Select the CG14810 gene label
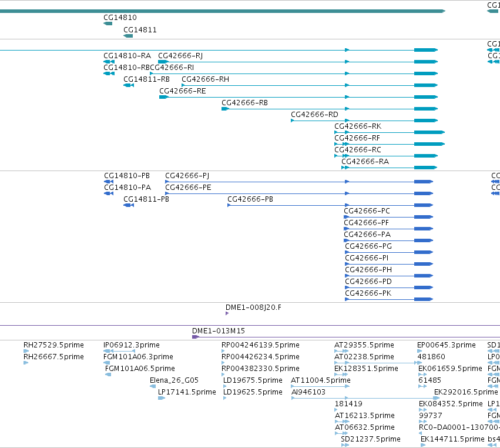Viewport: 500px width, 448px height. click(120, 18)
